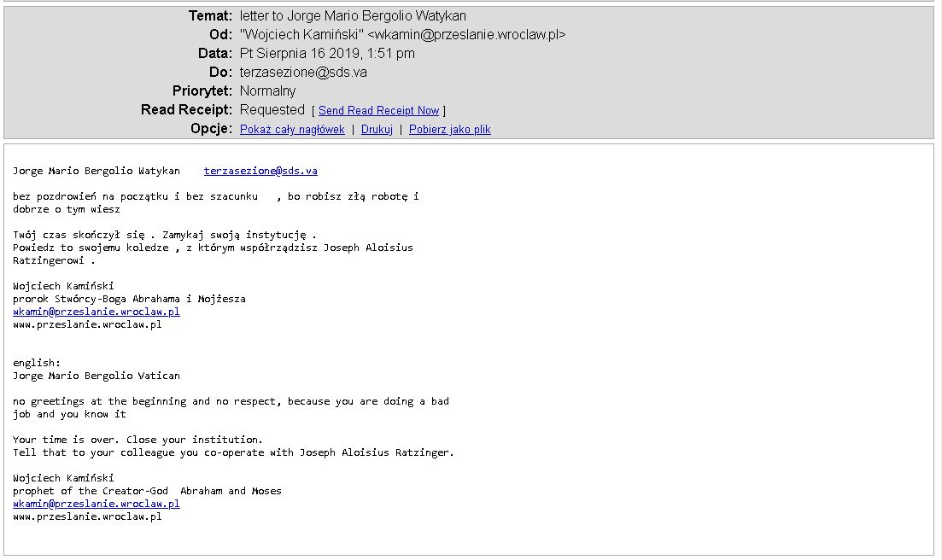Click recipient terzasezione@sds.va in Do field
Screen dimensions: 942x560
pos(303,73)
